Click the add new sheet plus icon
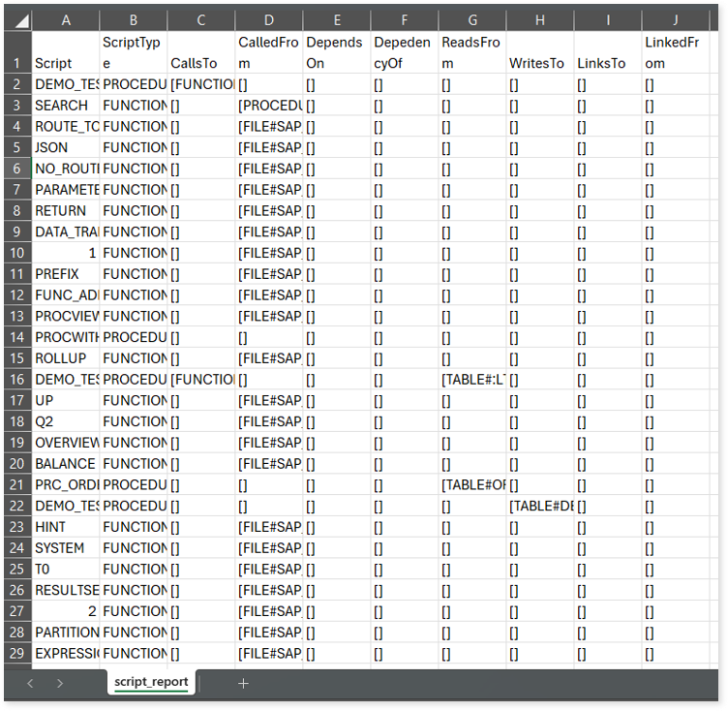Screen dimensions: 728x711 [x=243, y=683]
